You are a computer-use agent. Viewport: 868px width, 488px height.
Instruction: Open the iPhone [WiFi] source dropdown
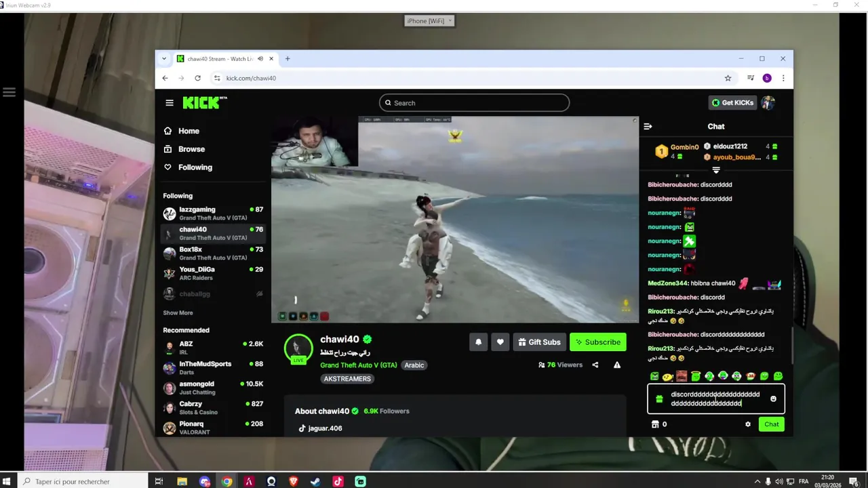click(429, 21)
